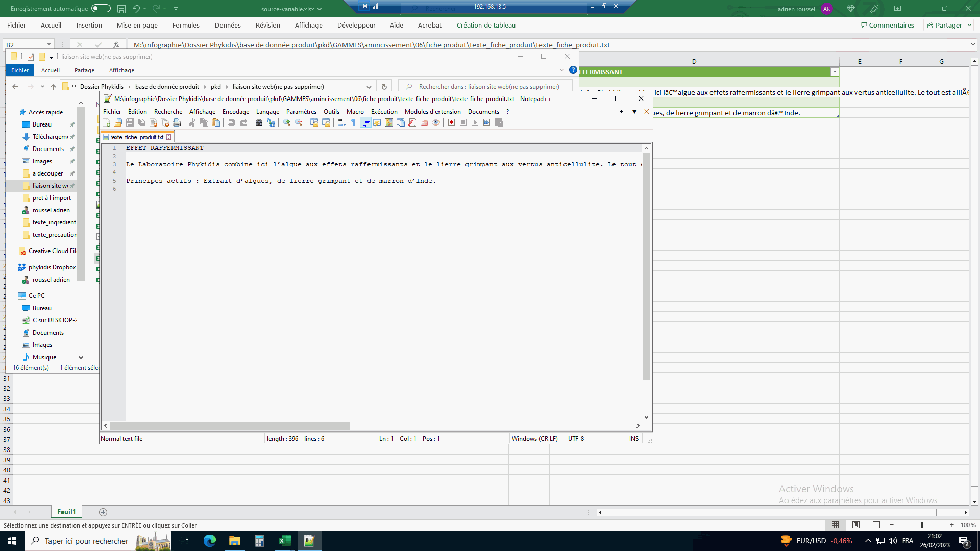Viewport: 980px width, 551px height.
Task: Click the Find binoculars icon in Notepad++
Action: pos(259,122)
